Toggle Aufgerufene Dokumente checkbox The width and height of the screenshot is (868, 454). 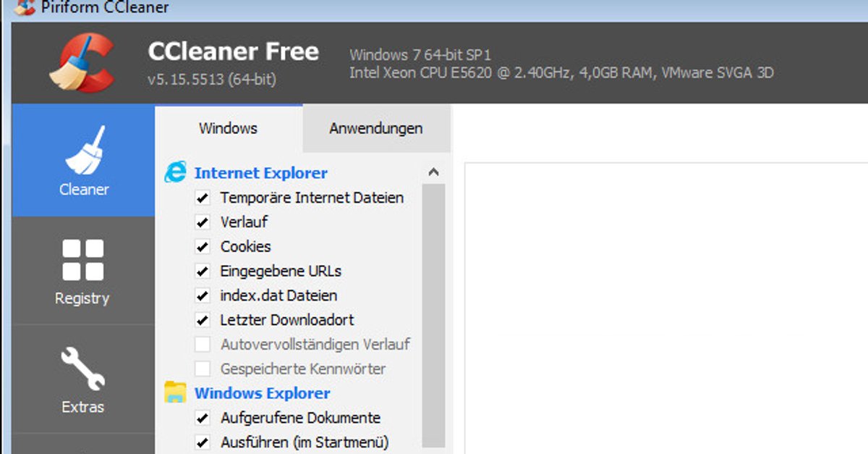[203, 419]
